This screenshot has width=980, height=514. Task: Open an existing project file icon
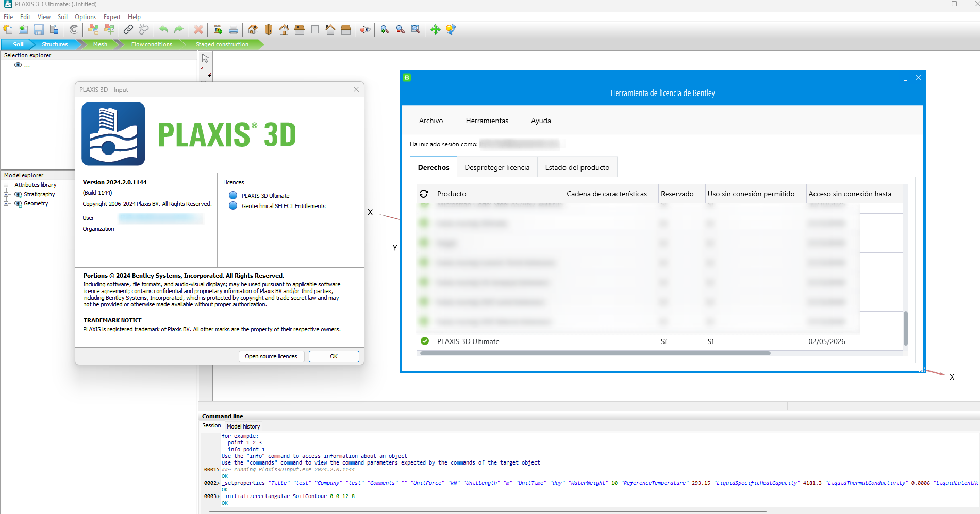coord(23,29)
